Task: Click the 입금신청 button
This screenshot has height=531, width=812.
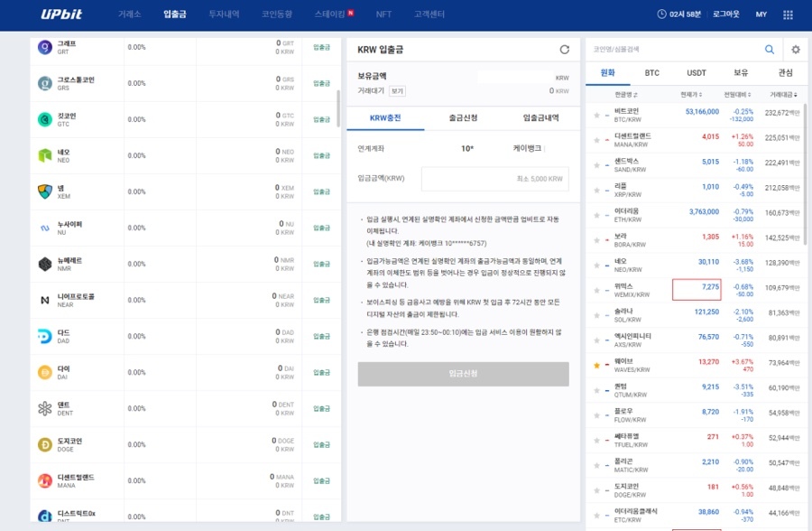Action: click(x=463, y=374)
